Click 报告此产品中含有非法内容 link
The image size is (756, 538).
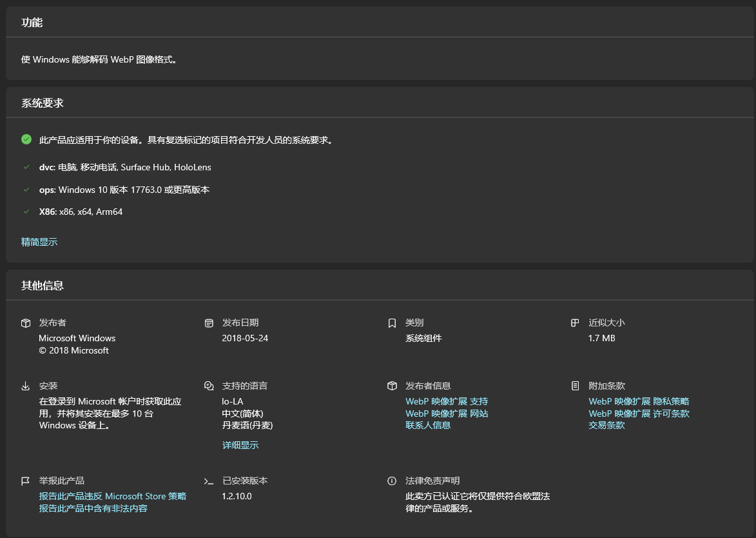(x=93, y=508)
